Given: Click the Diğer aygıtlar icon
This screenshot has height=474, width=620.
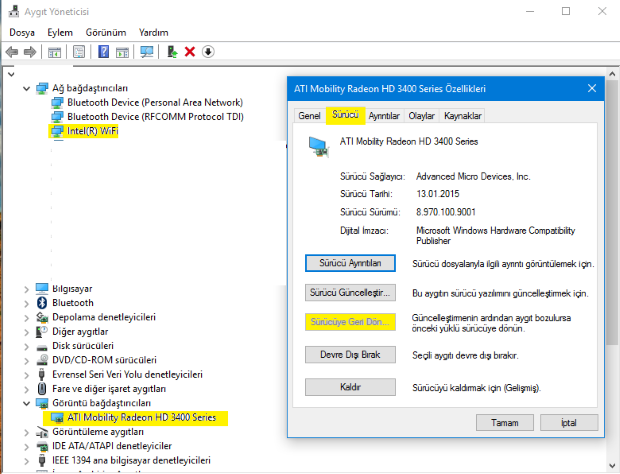Looking at the screenshot, I should 42,332.
